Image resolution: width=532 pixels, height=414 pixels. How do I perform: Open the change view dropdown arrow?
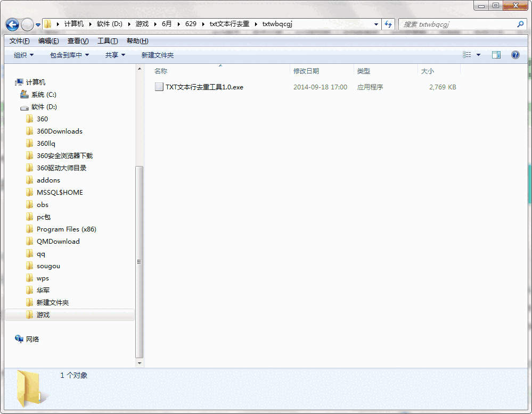coord(477,54)
